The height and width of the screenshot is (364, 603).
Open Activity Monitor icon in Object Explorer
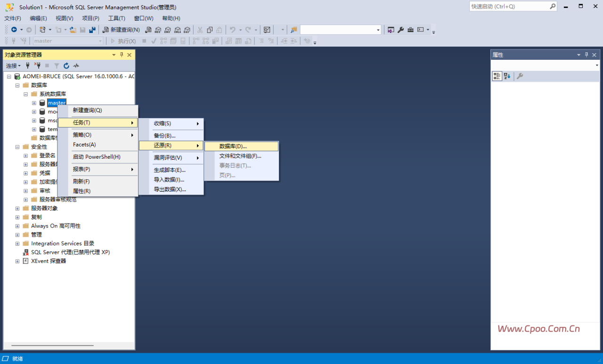[x=76, y=65]
